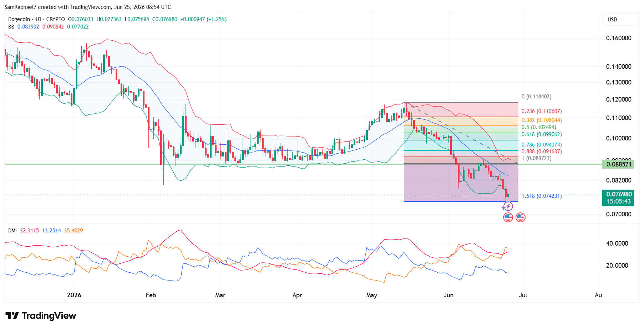The height and width of the screenshot is (329, 644).
Task: Click Fibonacci level 0 (0.118402)
Action: coord(536,97)
